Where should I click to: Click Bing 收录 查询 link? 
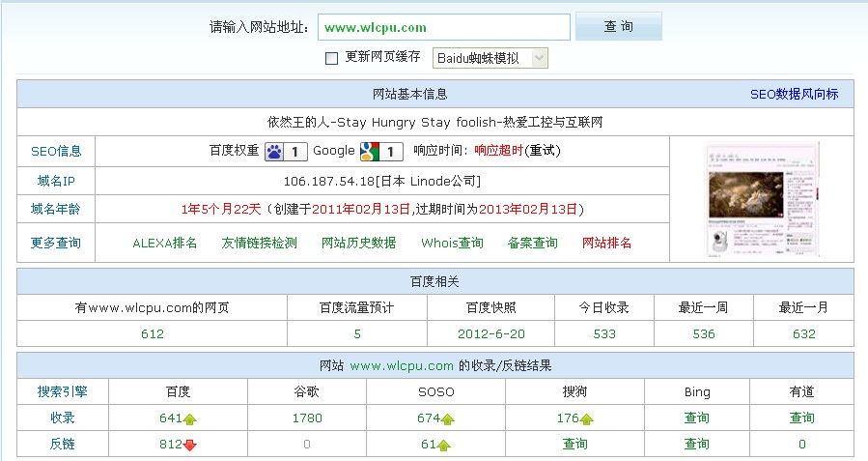pos(696,418)
